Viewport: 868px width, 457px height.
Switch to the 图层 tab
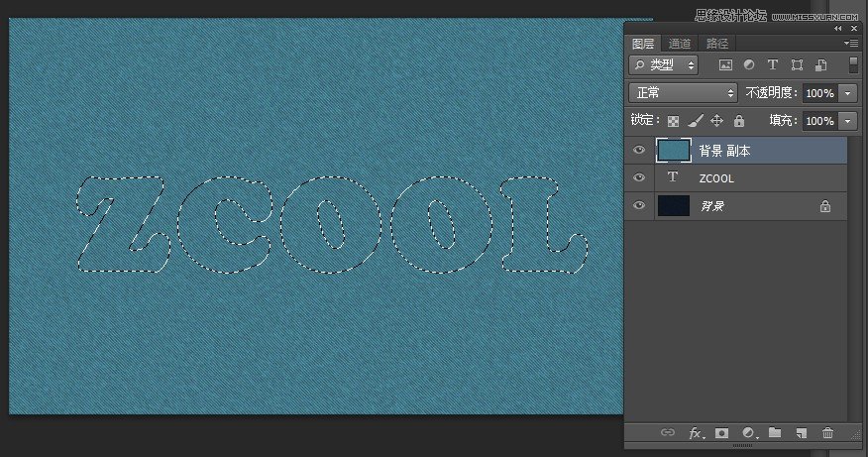[x=643, y=44]
